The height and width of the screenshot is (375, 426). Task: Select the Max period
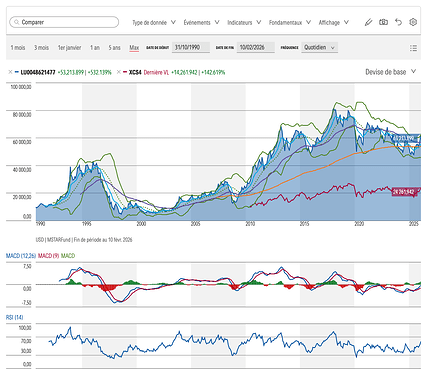134,48
